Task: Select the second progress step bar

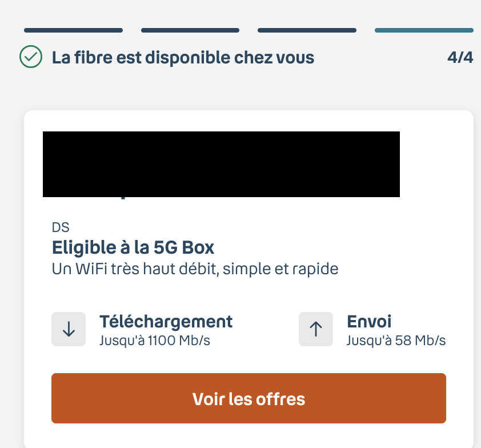Action: point(190,30)
